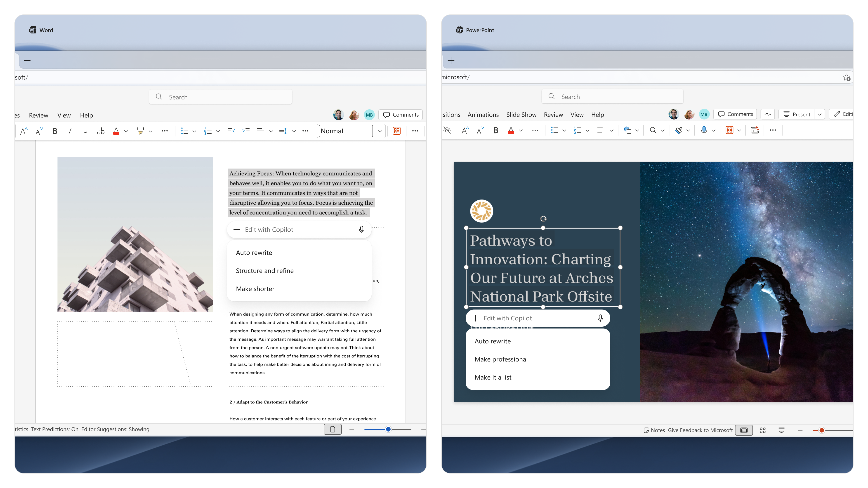Toggle bold formatting in PowerPoint

[496, 130]
